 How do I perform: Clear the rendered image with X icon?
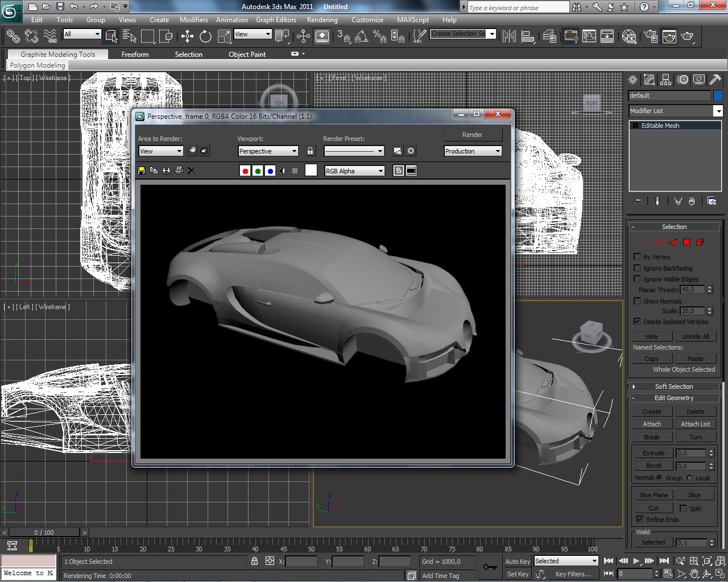pyautogui.click(x=191, y=171)
